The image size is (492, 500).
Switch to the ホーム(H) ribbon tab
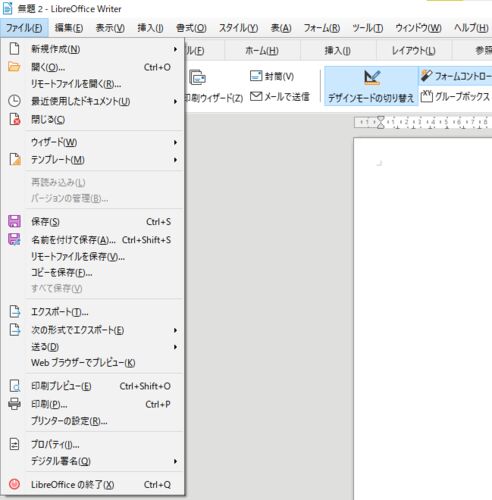coord(262,50)
